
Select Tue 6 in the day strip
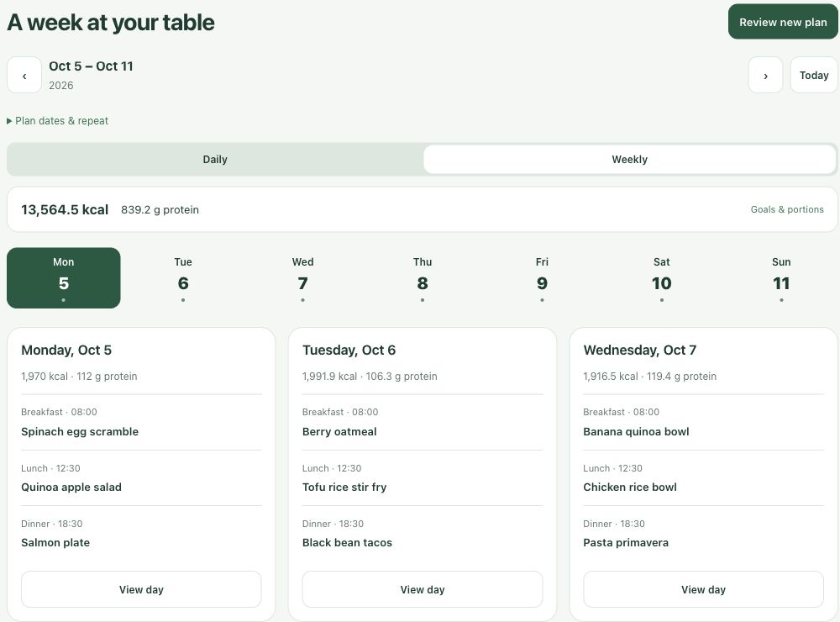[x=183, y=277]
